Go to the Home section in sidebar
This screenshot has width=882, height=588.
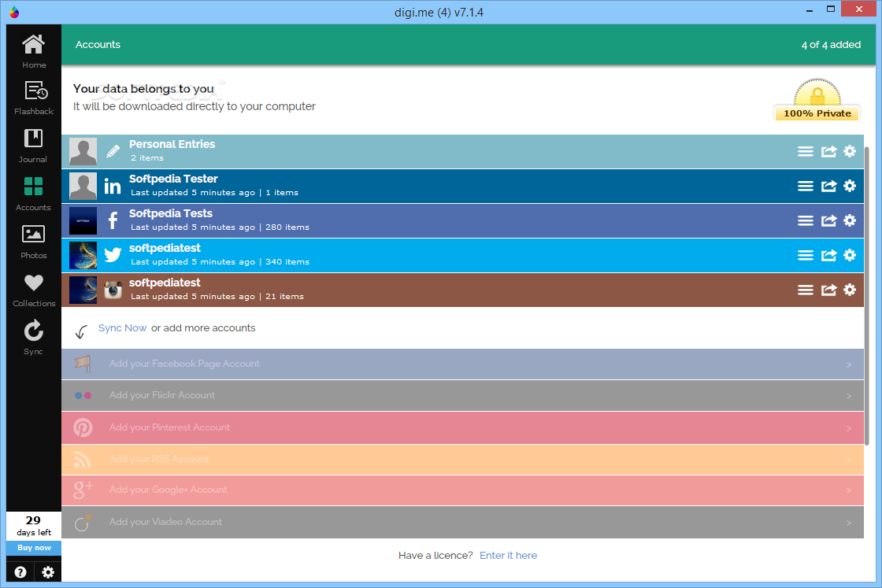tap(34, 51)
